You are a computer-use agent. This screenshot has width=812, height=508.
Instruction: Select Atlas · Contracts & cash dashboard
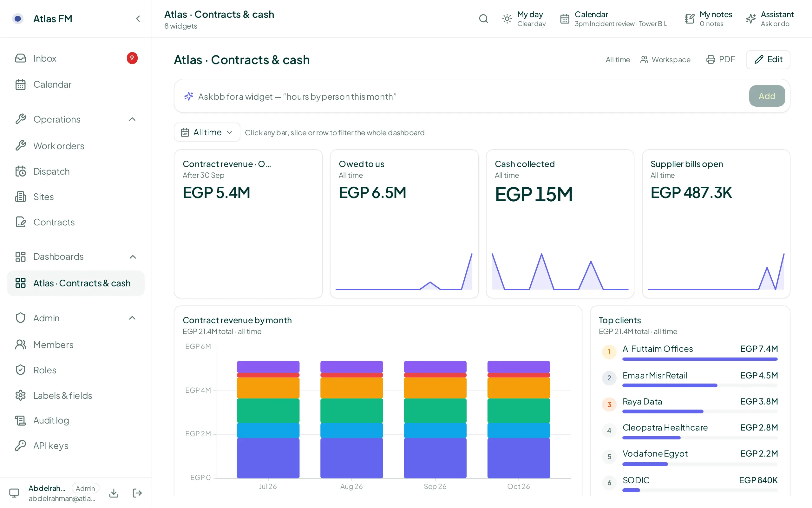[76, 283]
